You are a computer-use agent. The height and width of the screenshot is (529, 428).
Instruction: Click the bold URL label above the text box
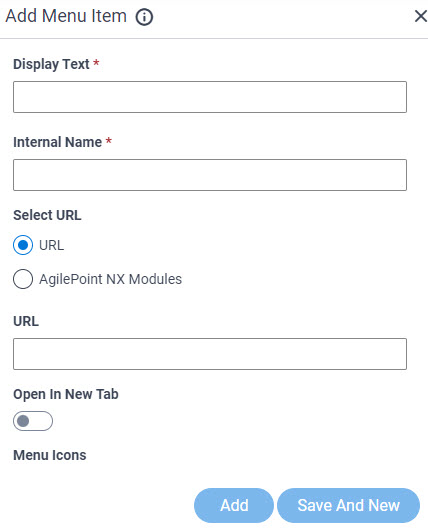pyautogui.click(x=26, y=321)
